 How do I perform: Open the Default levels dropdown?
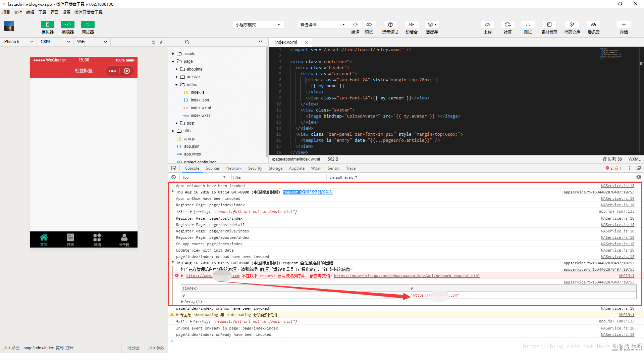(343, 177)
